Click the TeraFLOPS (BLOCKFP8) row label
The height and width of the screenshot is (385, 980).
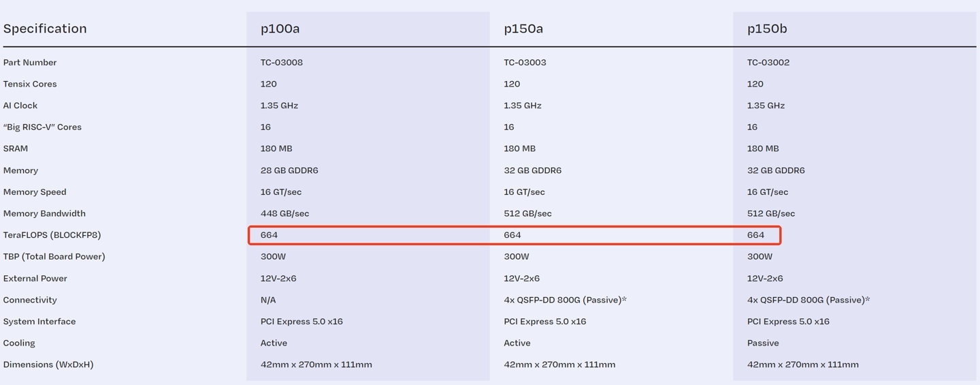(x=52, y=235)
